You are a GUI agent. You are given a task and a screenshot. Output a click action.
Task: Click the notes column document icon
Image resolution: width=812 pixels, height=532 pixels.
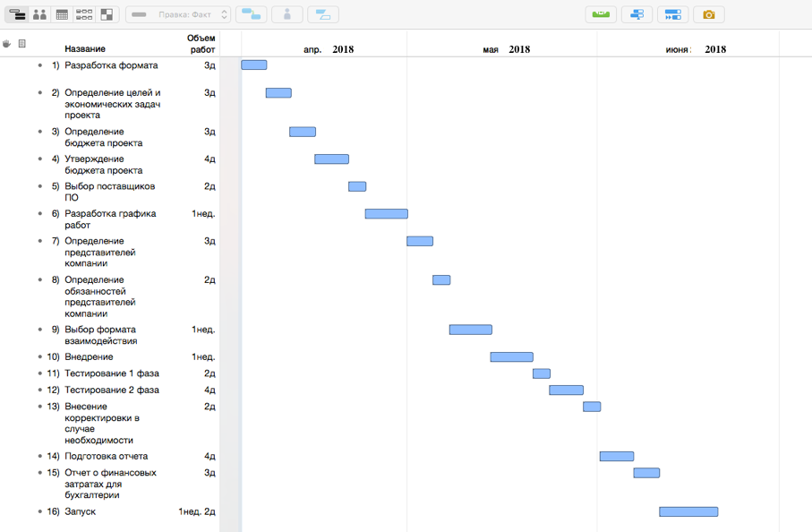[x=21, y=44]
